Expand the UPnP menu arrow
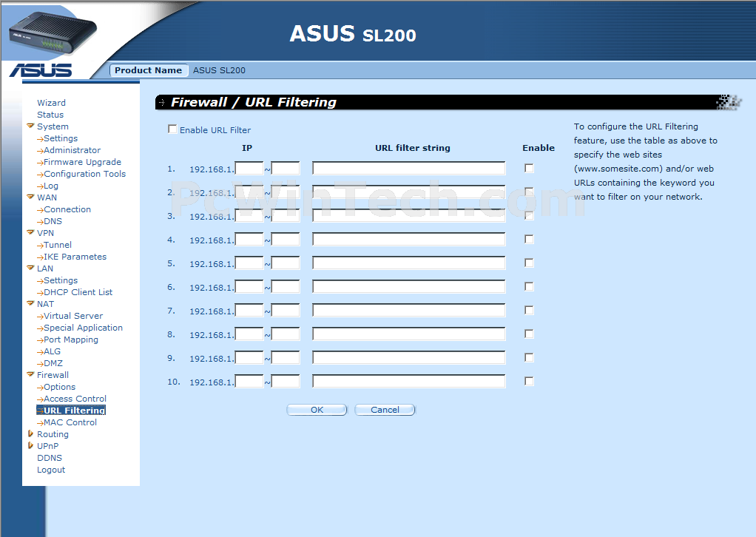The height and width of the screenshot is (537, 756). click(30, 445)
